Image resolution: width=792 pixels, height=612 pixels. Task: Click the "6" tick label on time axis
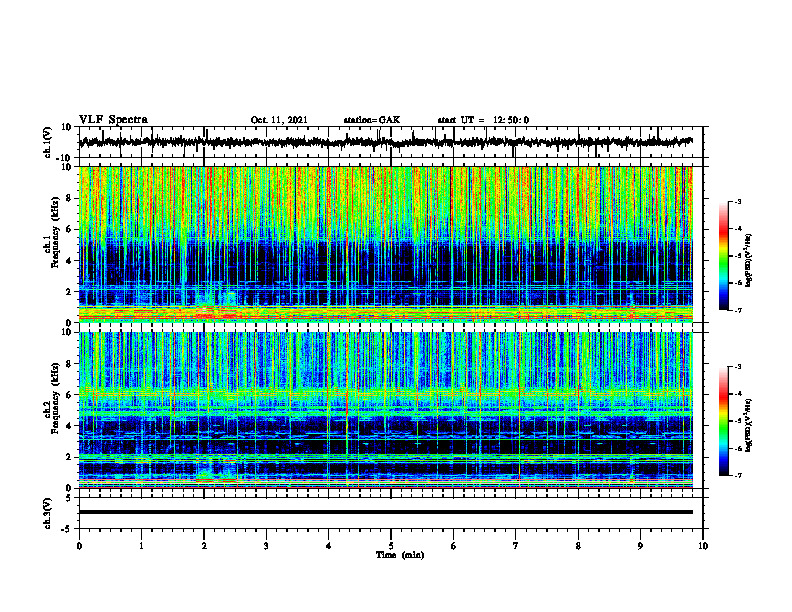(x=454, y=546)
